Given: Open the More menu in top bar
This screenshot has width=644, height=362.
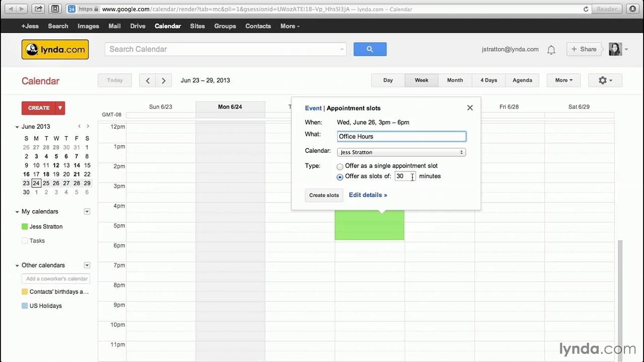Looking at the screenshot, I should pyautogui.click(x=290, y=26).
